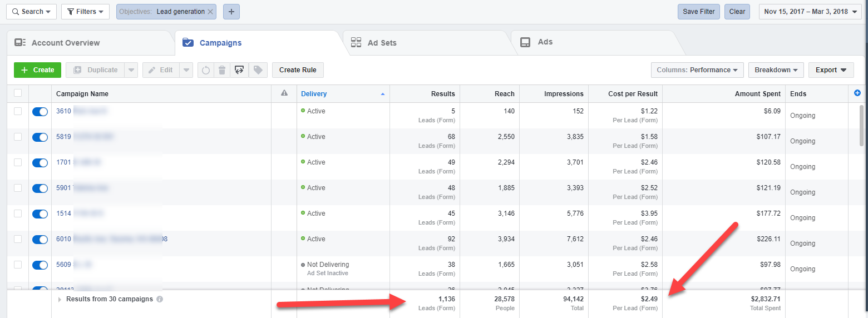Toggle the select-all checkbox in header

click(18, 93)
